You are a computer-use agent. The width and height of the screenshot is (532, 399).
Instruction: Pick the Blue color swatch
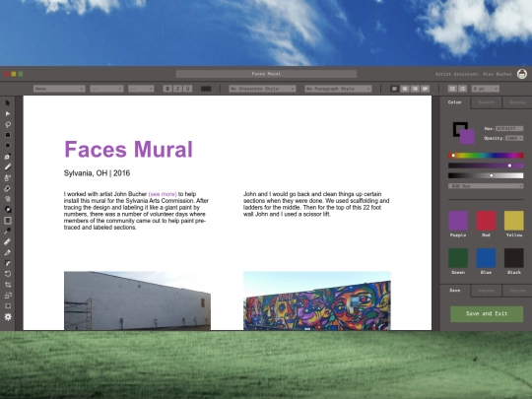[x=487, y=258]
